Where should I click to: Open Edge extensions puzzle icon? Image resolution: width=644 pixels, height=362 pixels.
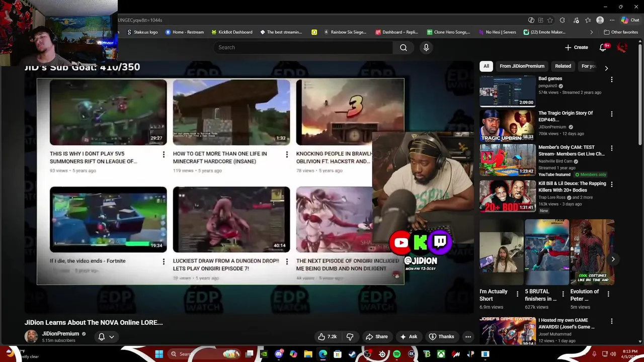(562, 20)
